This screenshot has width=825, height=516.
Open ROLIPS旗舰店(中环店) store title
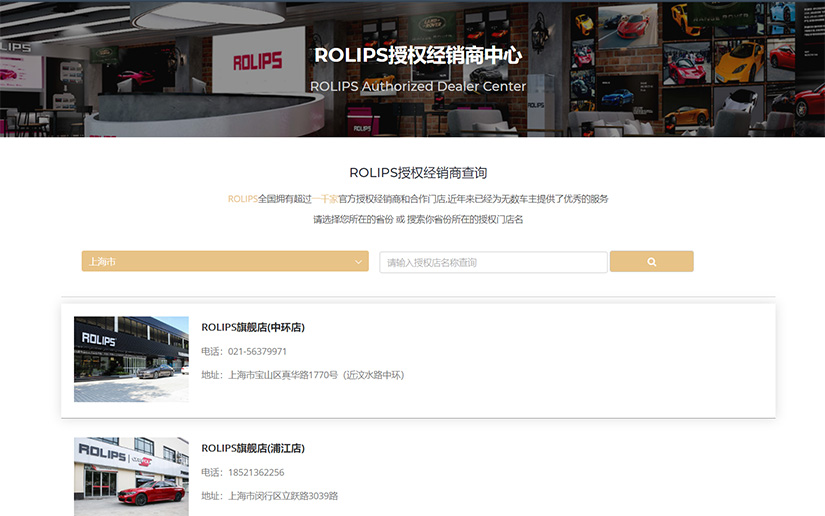(253, 327)
